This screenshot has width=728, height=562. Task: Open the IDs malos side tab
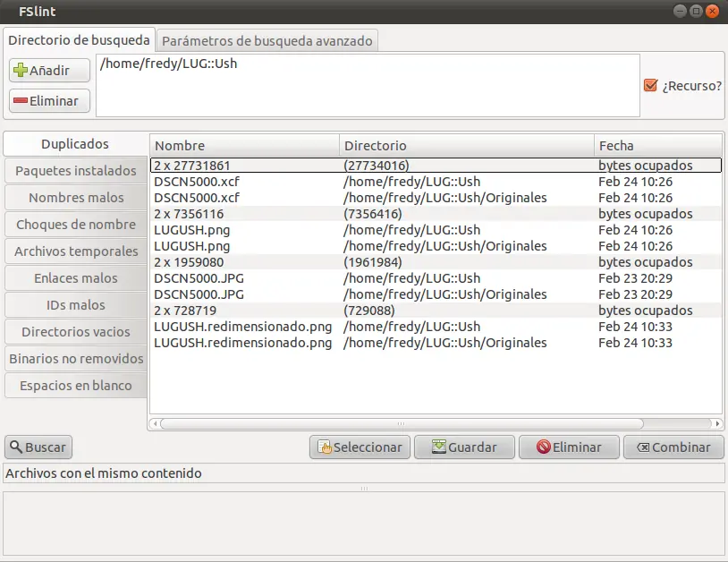tap(76, 305)
